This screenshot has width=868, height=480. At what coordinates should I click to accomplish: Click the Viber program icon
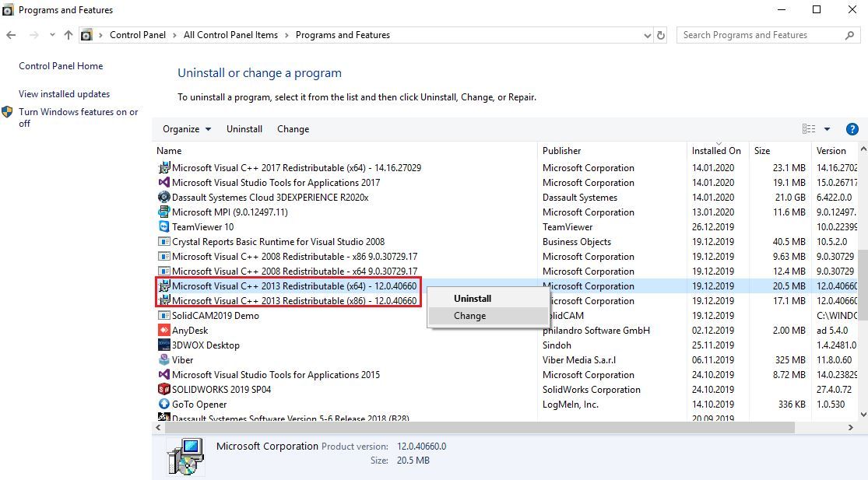pos(163,360)
